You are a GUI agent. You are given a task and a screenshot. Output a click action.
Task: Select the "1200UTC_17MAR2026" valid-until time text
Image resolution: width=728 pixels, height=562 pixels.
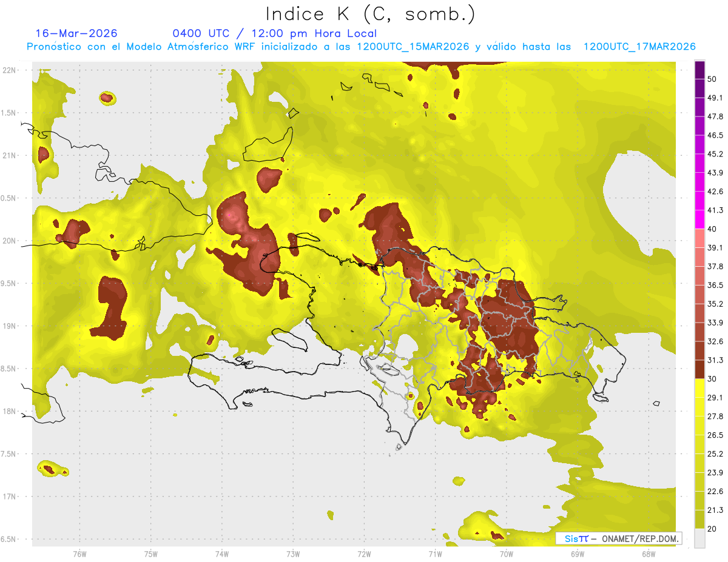click(639, 47)
